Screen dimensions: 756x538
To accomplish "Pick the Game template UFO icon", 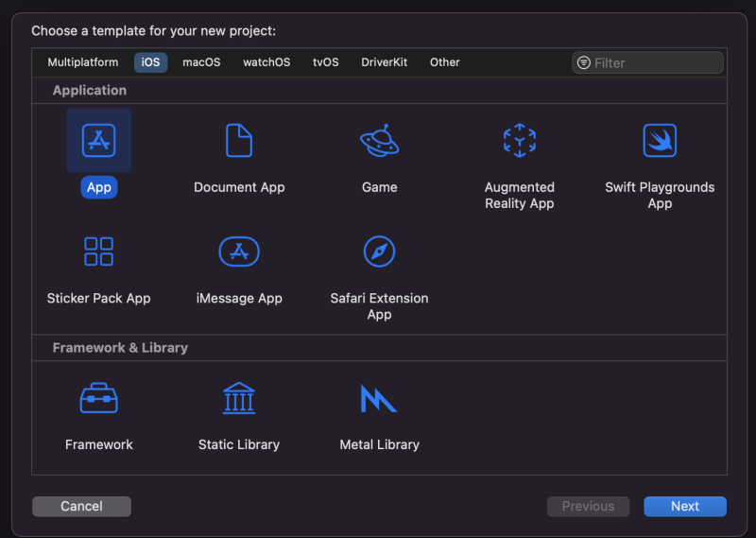I will [x=379, y=141].
